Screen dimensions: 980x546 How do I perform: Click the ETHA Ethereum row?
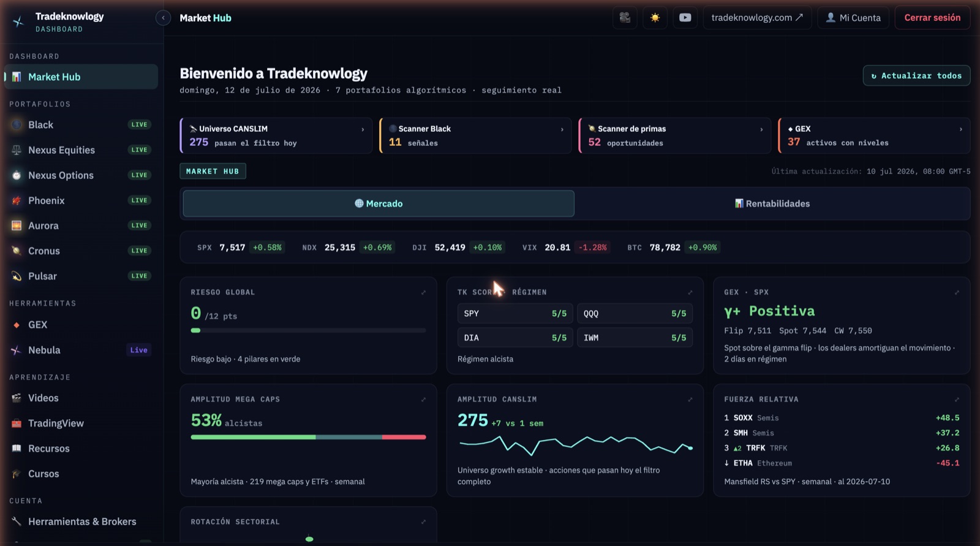pos(842,463)
